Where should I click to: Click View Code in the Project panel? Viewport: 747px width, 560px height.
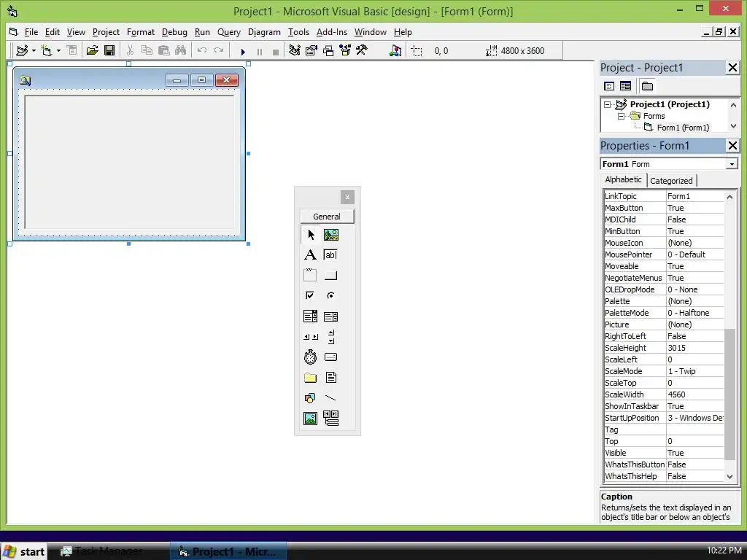pyautogui.click(x=609, y=86)
